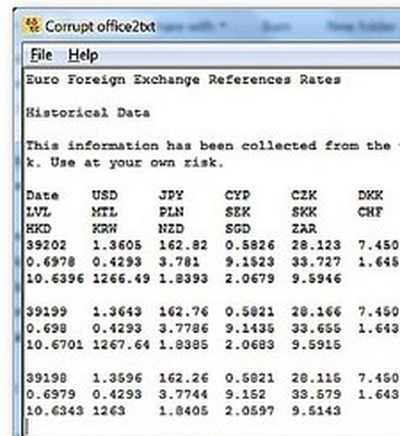Open the File menu
The width and height of the screenshot is (400, 436).
(42, 55)
